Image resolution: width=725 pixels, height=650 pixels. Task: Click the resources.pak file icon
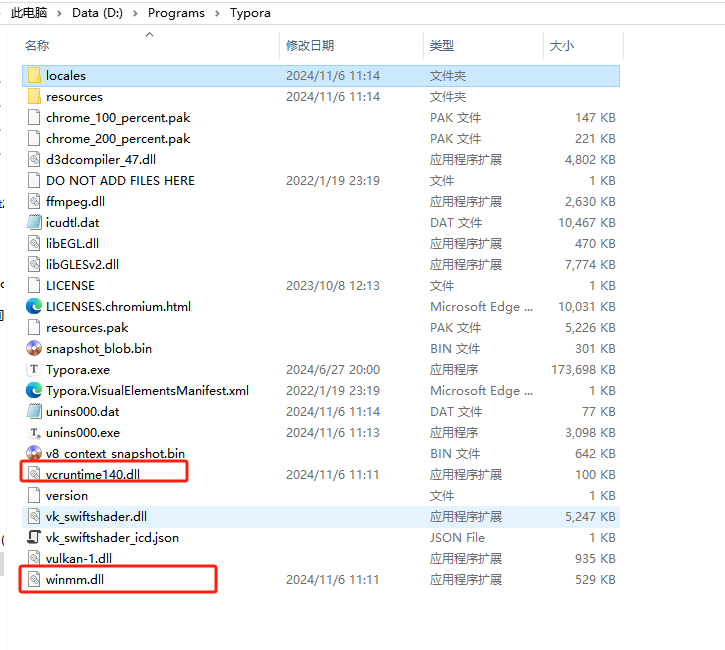click(x=34, y=327)
